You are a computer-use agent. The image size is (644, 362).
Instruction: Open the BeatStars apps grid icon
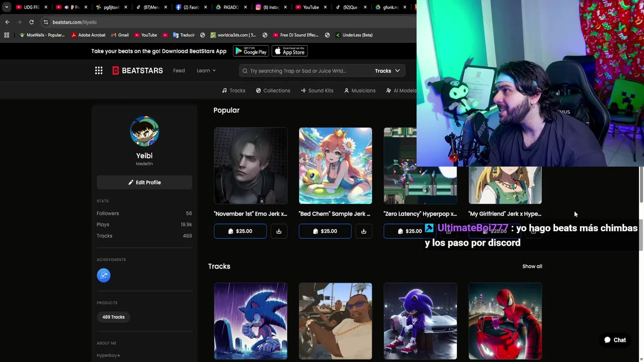tap(99, 70)
